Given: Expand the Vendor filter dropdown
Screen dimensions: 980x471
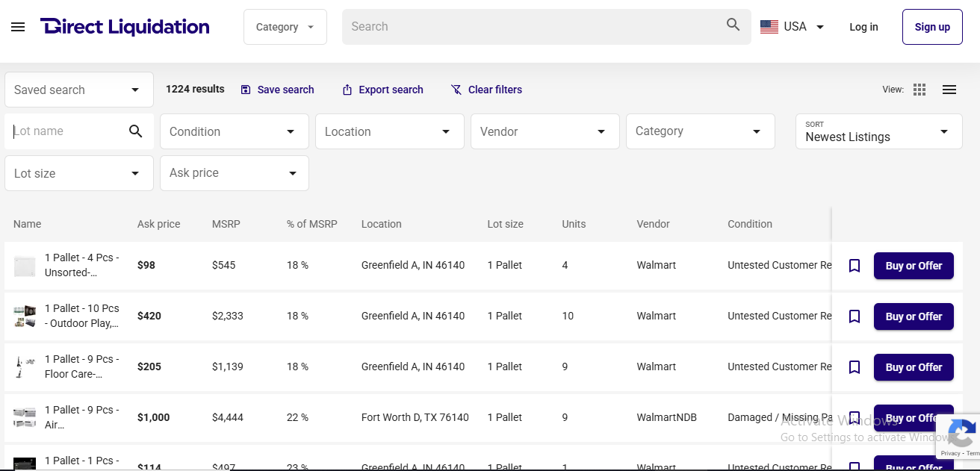Looking at the screenshot, I should click(545, 131).
